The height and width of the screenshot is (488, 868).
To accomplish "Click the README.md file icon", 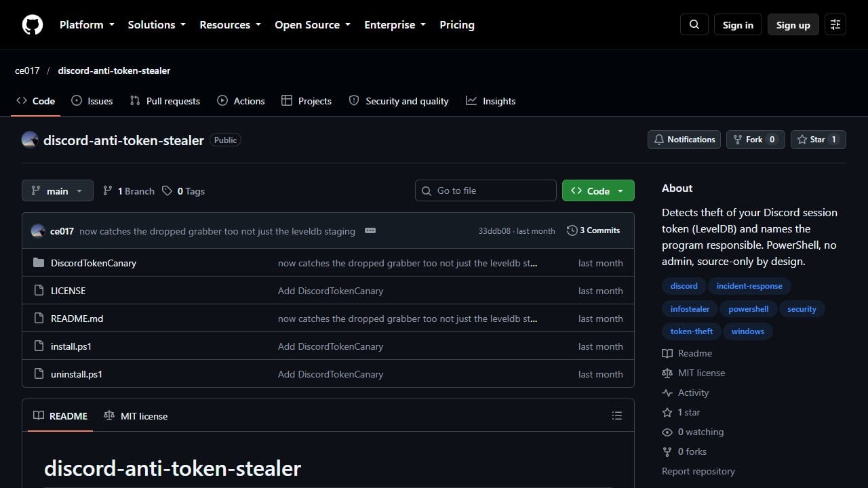I will [x=39, y=319].
